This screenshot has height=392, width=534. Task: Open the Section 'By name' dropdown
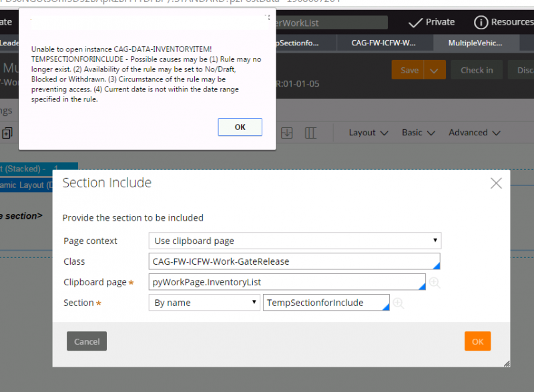point(204,303)
